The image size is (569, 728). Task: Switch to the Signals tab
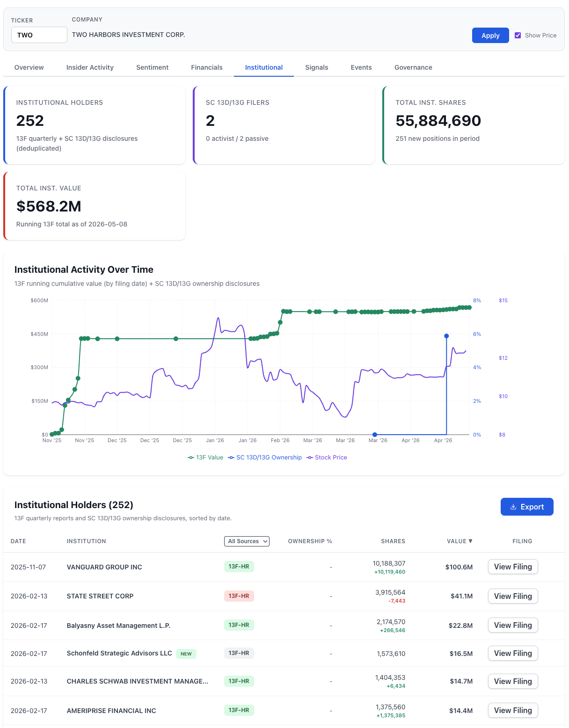click(x=317, y=67)
